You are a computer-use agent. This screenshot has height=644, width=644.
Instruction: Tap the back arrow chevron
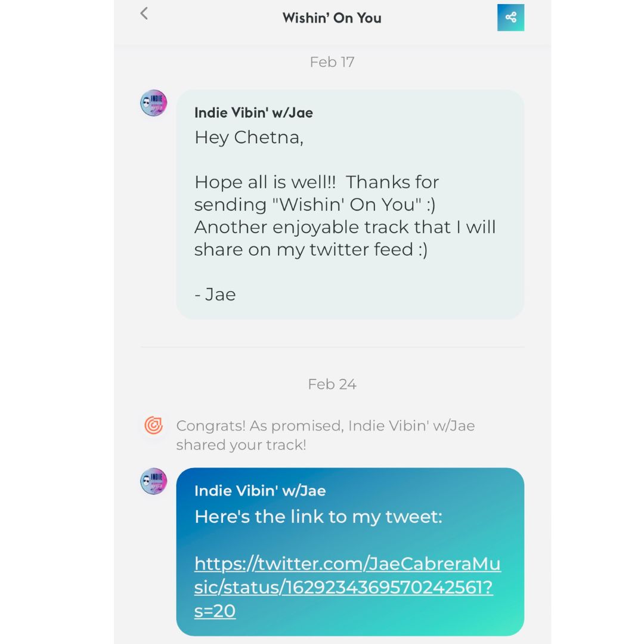tap(144, 13)
